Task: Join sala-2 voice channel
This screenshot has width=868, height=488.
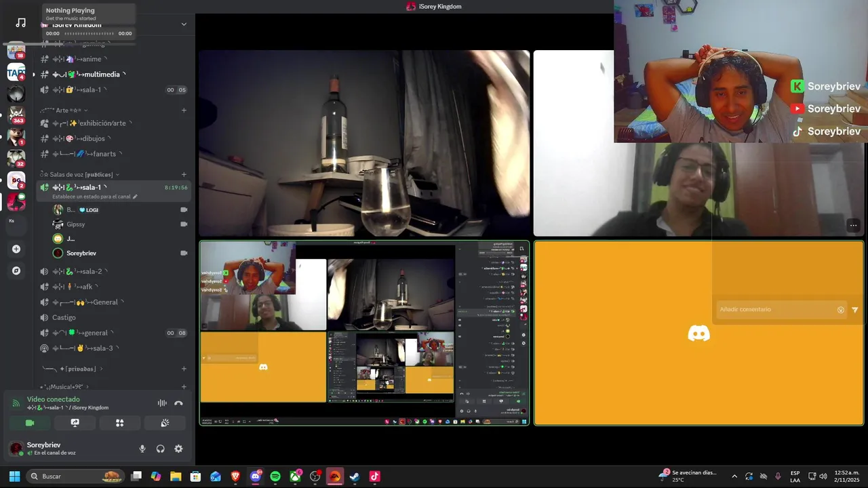Action: [x=114, y=271]
